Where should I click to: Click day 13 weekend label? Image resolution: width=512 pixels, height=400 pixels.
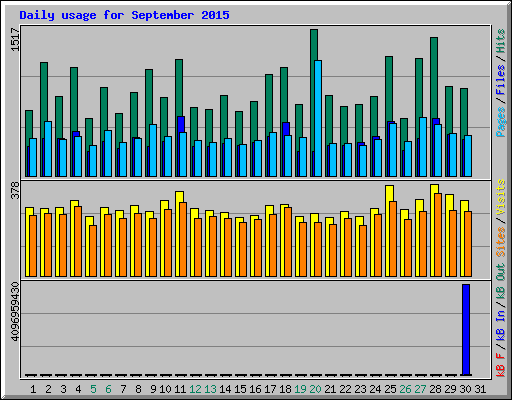pyautogui.click(x=210, y=389)
